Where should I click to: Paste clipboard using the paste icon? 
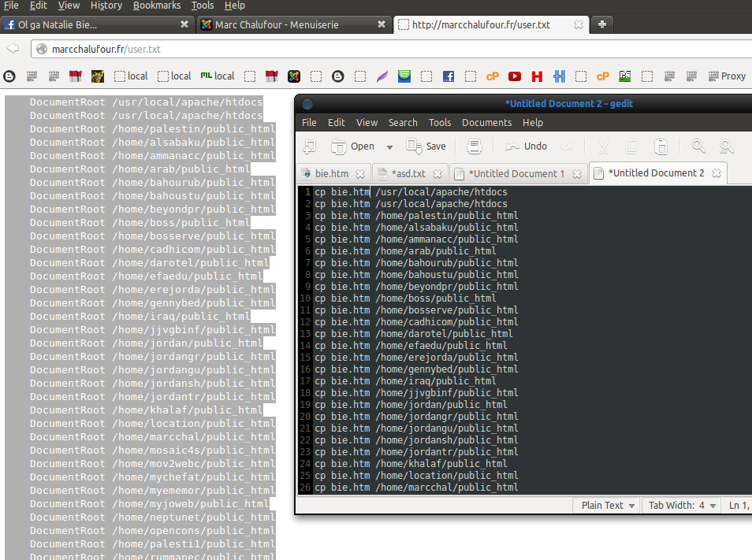coord(661,146)
